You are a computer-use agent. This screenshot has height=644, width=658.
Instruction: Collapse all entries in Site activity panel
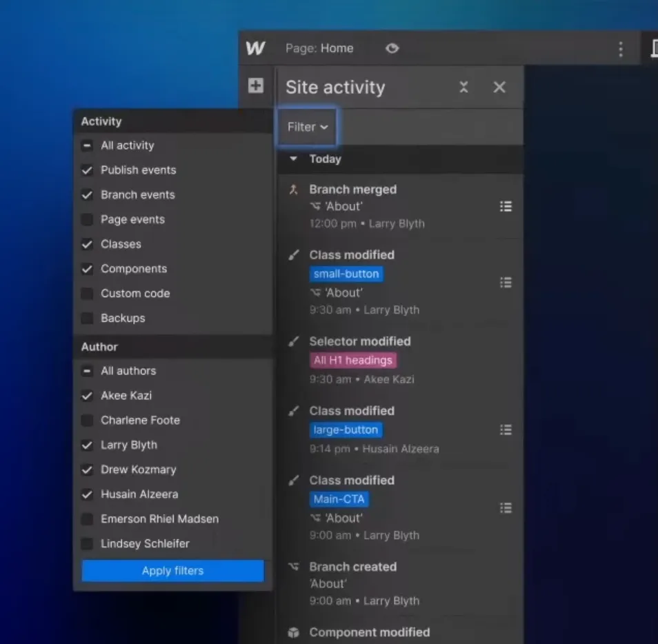point(463,88)
